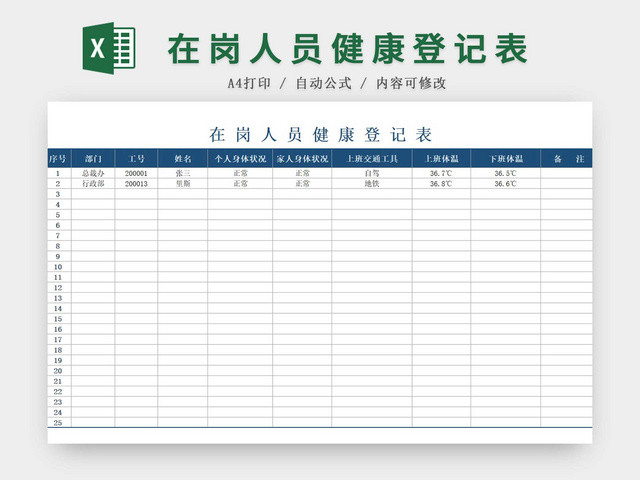The width and height of the screenshot is (640, 480).
Task: Select 张三's 个人身体状况 cell 正常
Action: pos(240,173)
